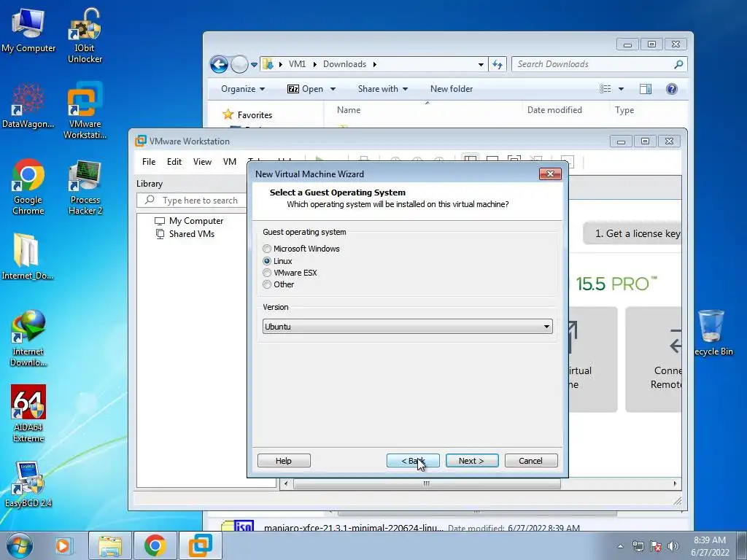The width and height of the screenshot is (747, 560).
Task: Open Google Chrome desktop icon
Action: point(28,187)
